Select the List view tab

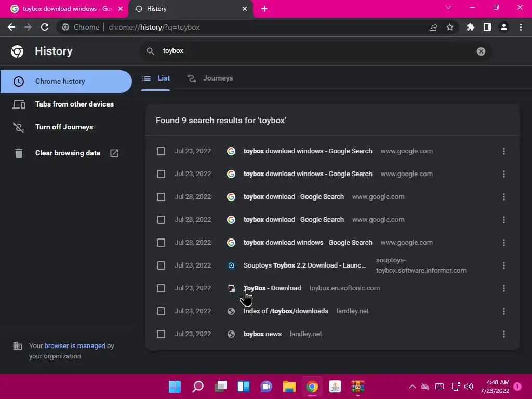click(156, 78)
